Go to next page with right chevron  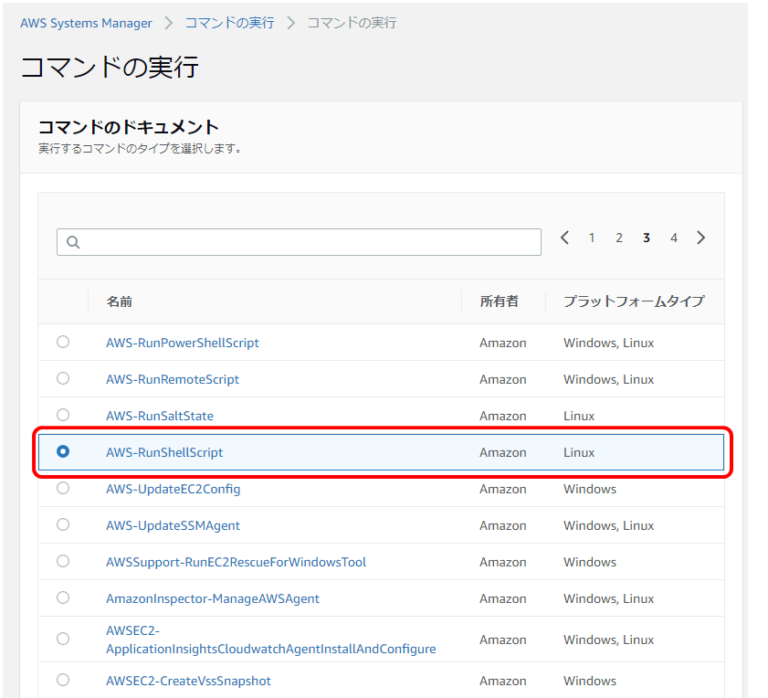click(x=701, y=238)
